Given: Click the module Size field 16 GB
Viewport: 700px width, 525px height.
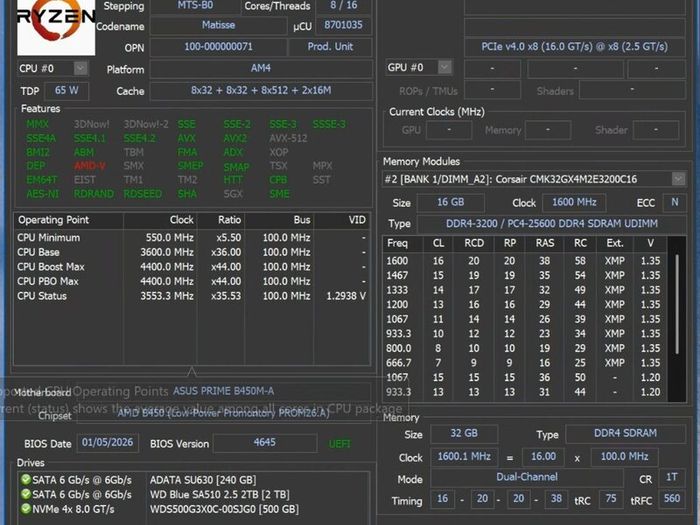Looking at the screenshot, I should tap(450, 202).
